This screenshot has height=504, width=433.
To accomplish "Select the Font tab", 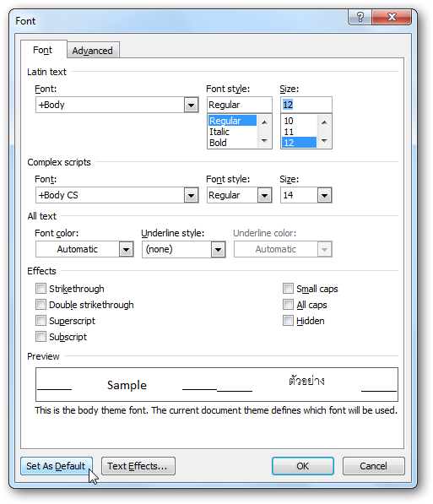I will pyautogui.click(x=43, y=50).
